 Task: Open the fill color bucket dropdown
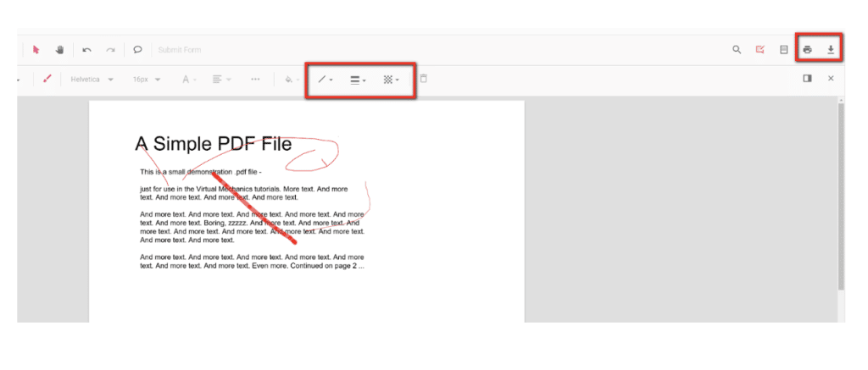[291, 79]
